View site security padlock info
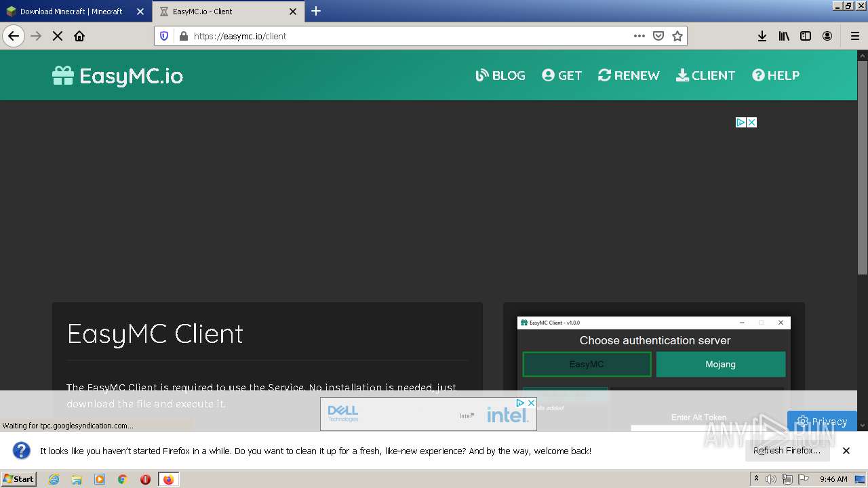The height and width of the screenshot is (488, 868). click(x=183, y=36)
